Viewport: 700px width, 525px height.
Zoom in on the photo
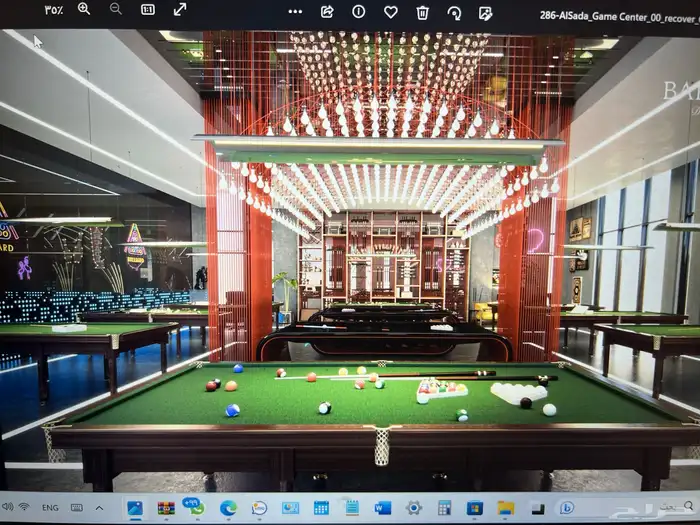[84, 9]
